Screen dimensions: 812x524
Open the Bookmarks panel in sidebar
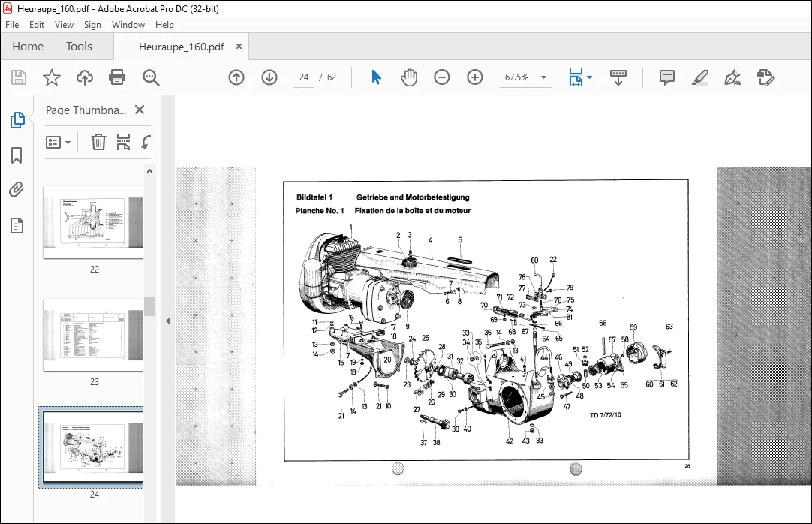click(17, 155)
